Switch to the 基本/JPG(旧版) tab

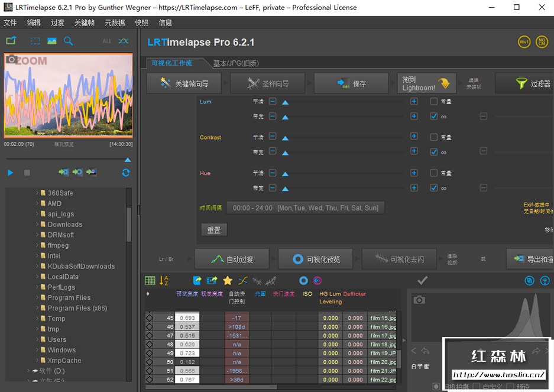[x=236, y=63]
